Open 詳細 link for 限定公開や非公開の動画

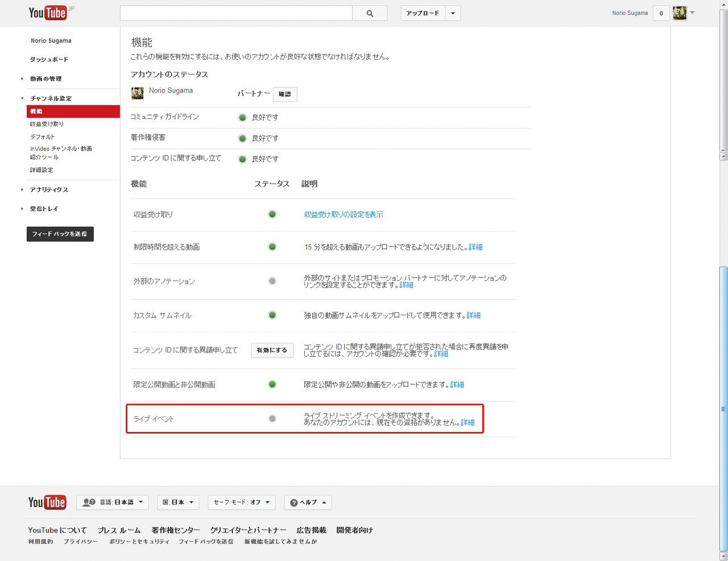(457, 385)
